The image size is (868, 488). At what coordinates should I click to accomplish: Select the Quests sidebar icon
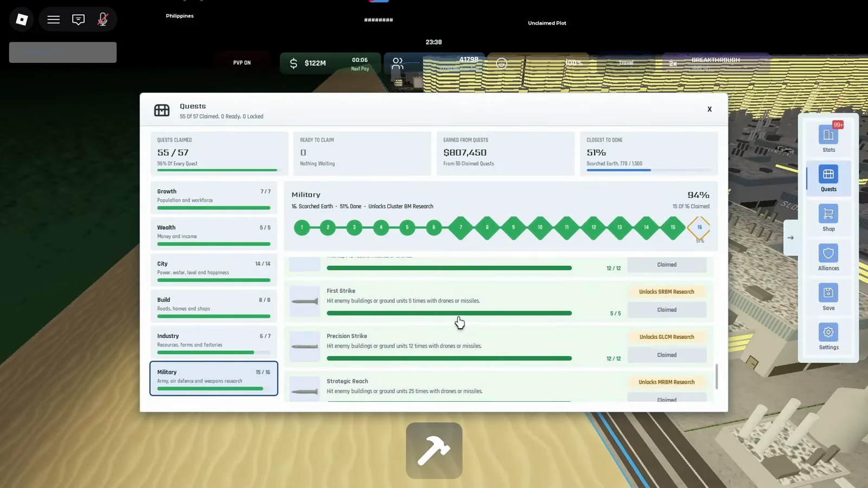pyautogui.click(x=828, y=174)
